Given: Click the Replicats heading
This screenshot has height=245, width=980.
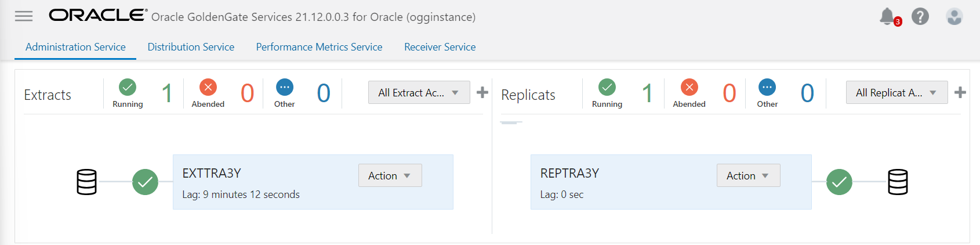Looking at the screenshot, I should pyautogui.click(x=528, y=95).
